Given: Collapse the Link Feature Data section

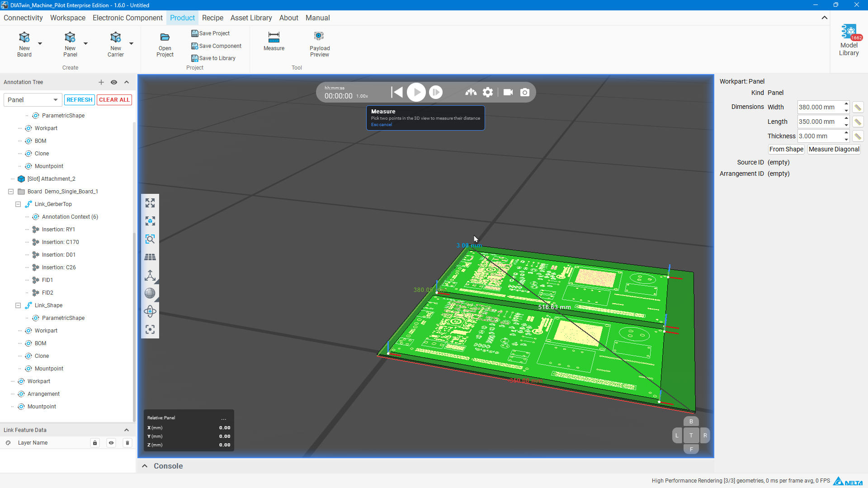Looking at the screenshot, I should click(x=127, y=430).
